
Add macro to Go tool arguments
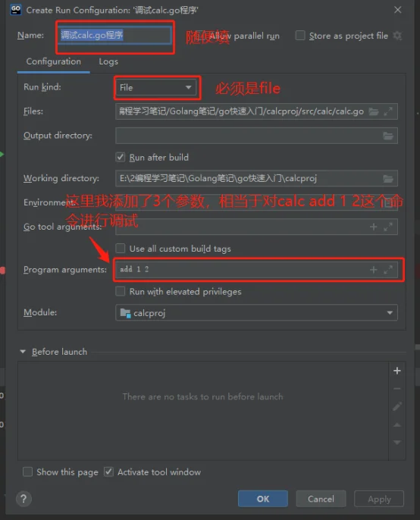(374, 227)
